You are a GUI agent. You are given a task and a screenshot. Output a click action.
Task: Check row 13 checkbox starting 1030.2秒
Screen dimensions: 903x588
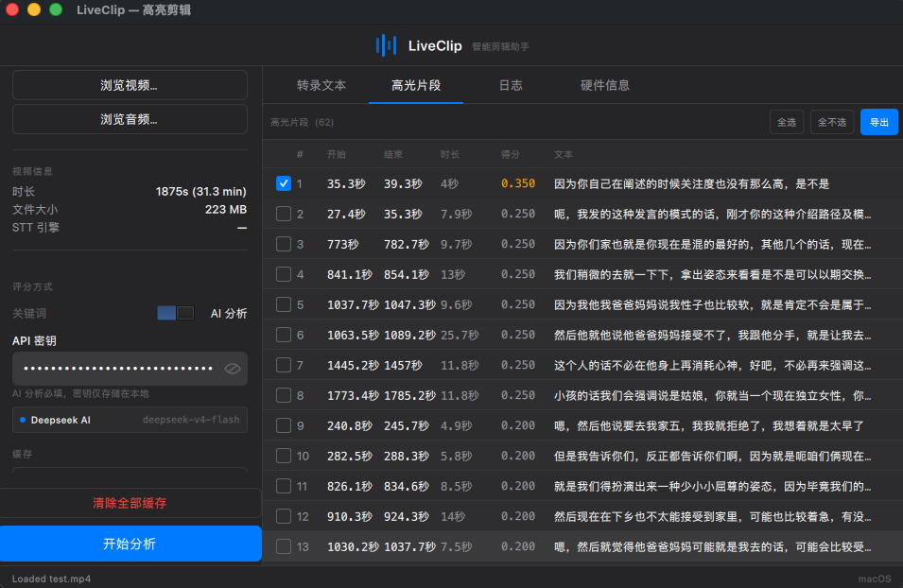[x=284, y=546]
